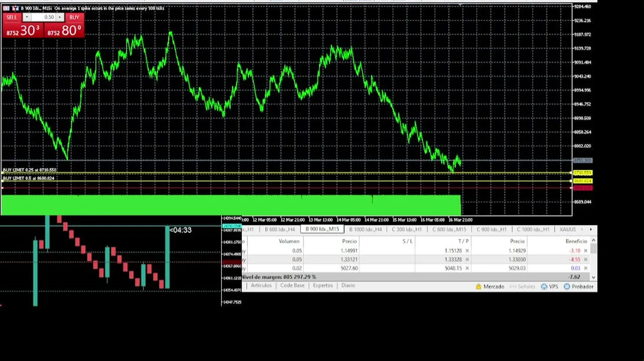
Task: Close the position with 0.03 profit
Action: 585,268
